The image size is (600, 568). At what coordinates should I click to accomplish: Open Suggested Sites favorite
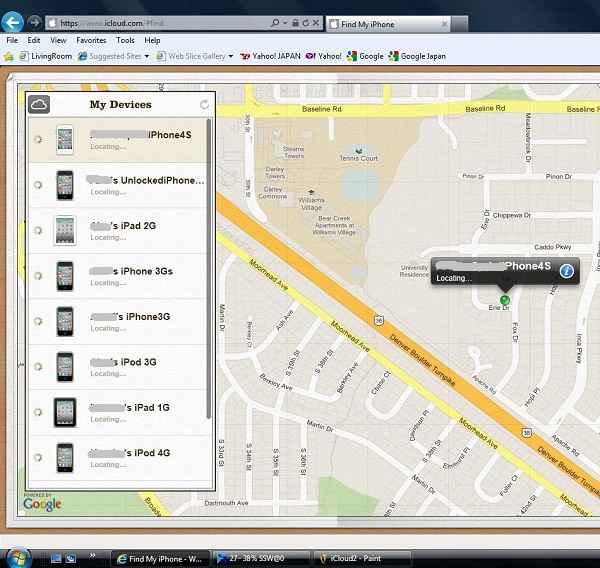coord(109,56)
